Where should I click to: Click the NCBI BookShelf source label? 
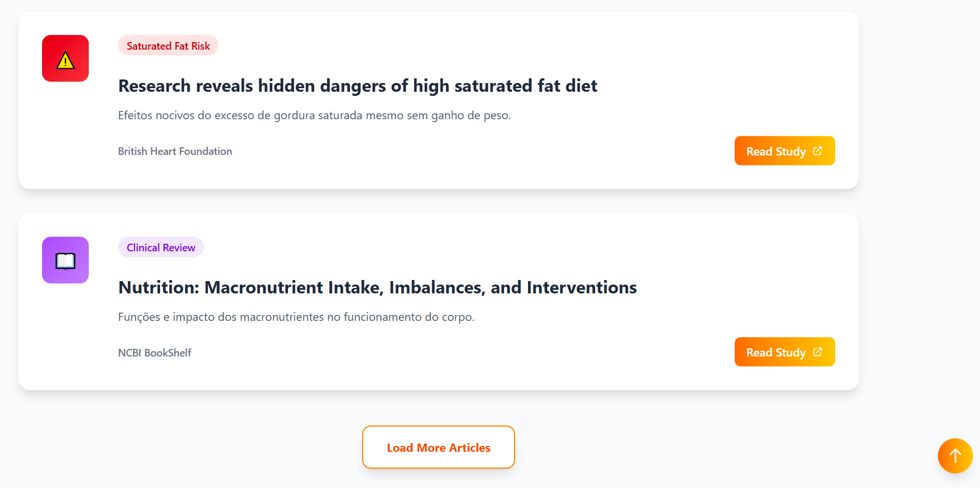(x=154, y=353)
